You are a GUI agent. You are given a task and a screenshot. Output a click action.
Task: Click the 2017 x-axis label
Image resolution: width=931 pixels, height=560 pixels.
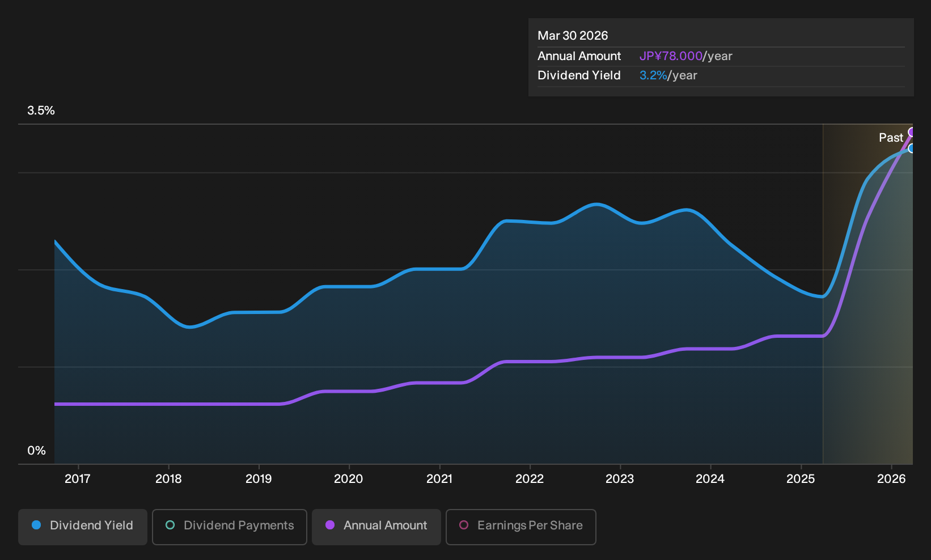pos(78,479)
